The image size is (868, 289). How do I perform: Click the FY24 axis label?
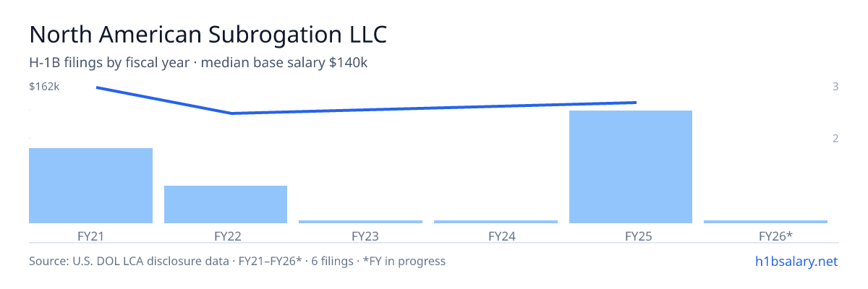click(495, 236)
